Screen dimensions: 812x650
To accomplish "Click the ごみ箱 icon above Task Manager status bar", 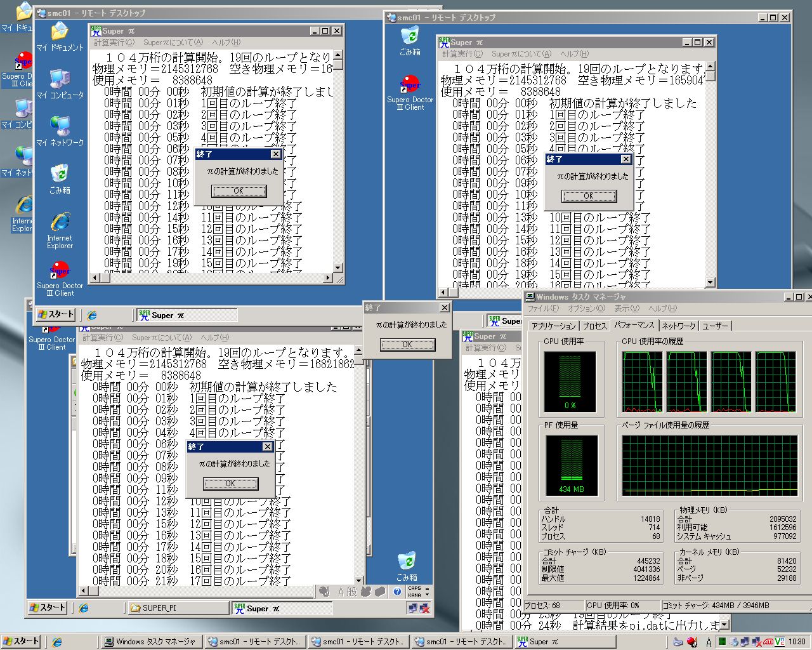I will point(407,565).
